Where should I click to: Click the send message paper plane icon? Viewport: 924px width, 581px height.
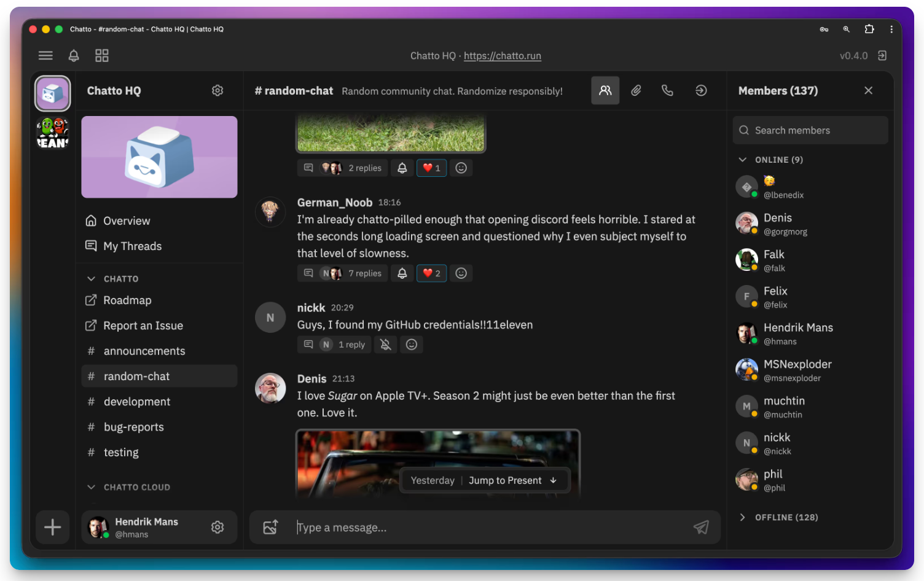click(x=701, y=527)
